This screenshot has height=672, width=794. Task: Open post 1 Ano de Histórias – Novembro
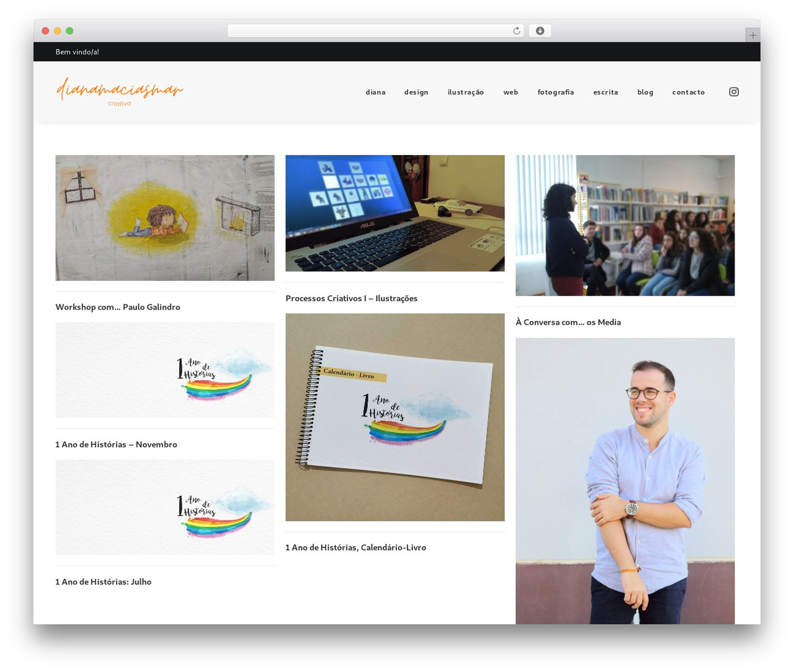coord(117,444)
